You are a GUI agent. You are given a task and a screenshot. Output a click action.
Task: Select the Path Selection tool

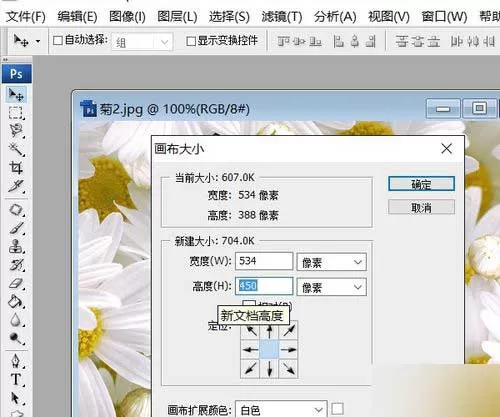(x=16, y=398)
